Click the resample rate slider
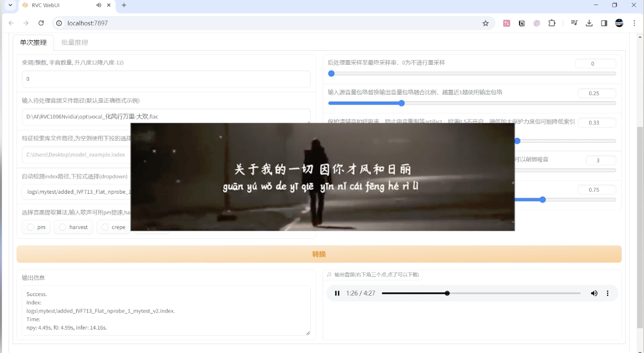 (472, 73)
